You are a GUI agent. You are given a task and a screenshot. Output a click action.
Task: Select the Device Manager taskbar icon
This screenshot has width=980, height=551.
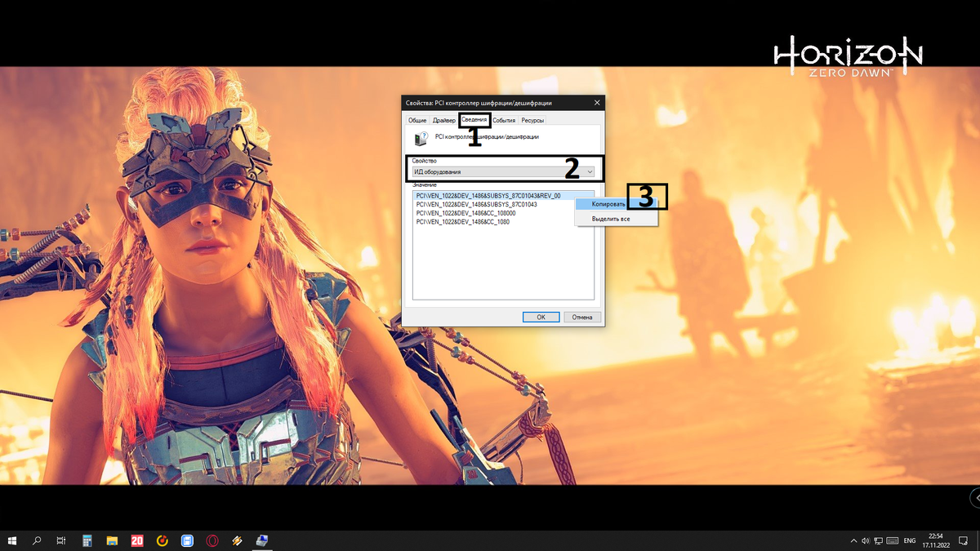[262, 540]
